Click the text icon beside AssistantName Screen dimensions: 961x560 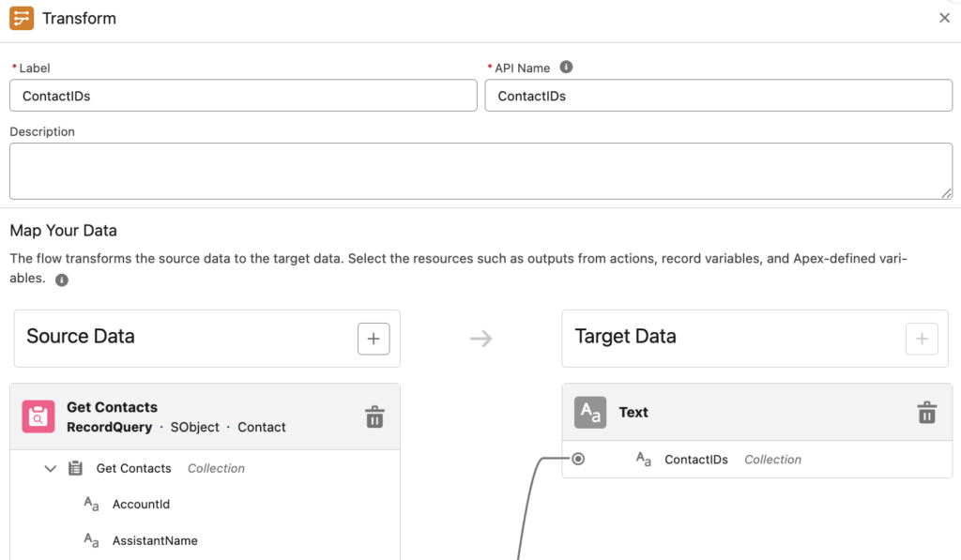pyautogui.click(x=91, y=540)
